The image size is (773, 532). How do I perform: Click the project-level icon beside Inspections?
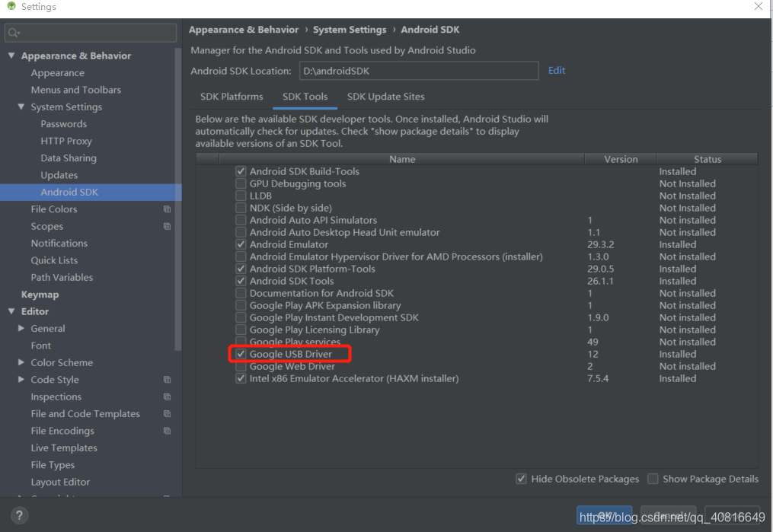pyautogui.click(x=167, y=397)
